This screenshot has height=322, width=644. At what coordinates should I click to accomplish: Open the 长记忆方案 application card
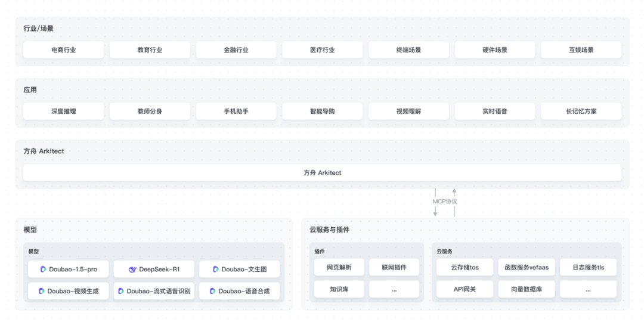(x=581, y=111)
